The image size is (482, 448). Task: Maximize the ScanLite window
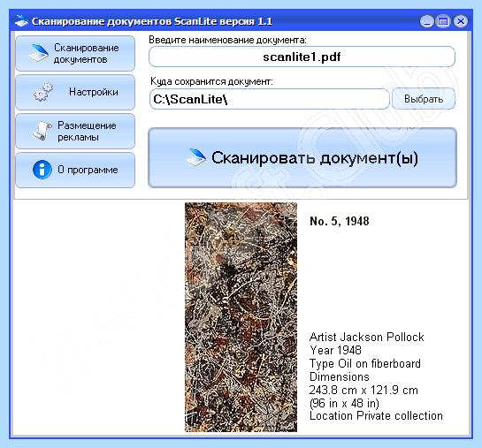(x=443, y=21)
